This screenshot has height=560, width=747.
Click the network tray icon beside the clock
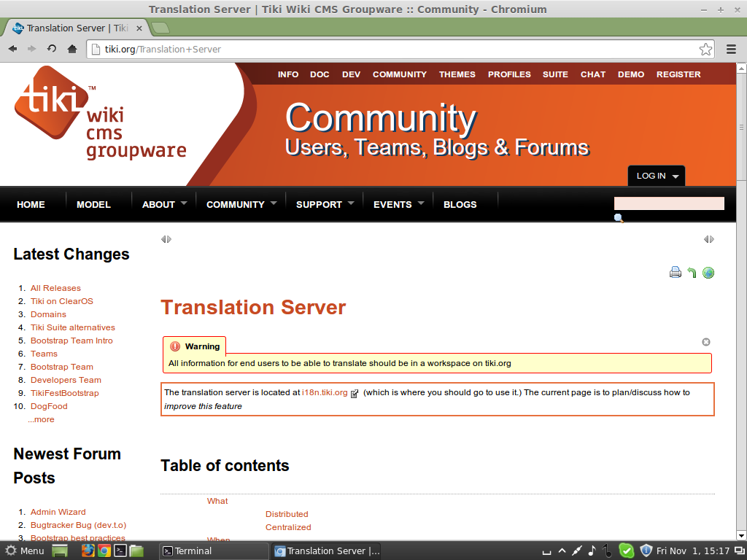(740, 551)
